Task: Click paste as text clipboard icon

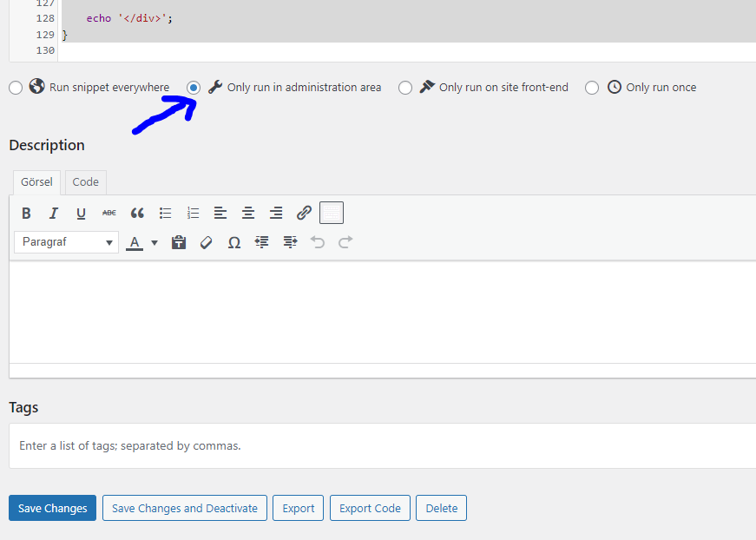Action: click(179, 242)
